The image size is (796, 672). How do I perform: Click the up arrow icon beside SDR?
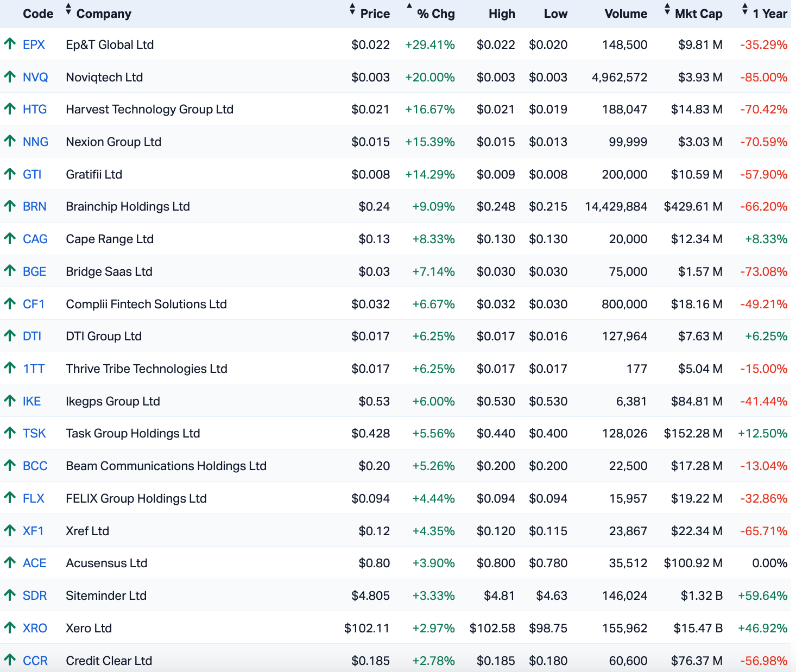(10, 595)
